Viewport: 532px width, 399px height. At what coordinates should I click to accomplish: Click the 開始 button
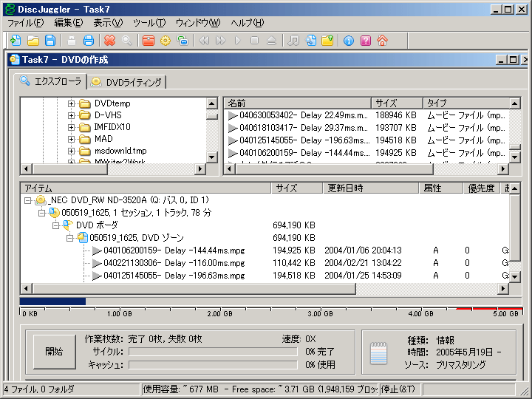54,352
